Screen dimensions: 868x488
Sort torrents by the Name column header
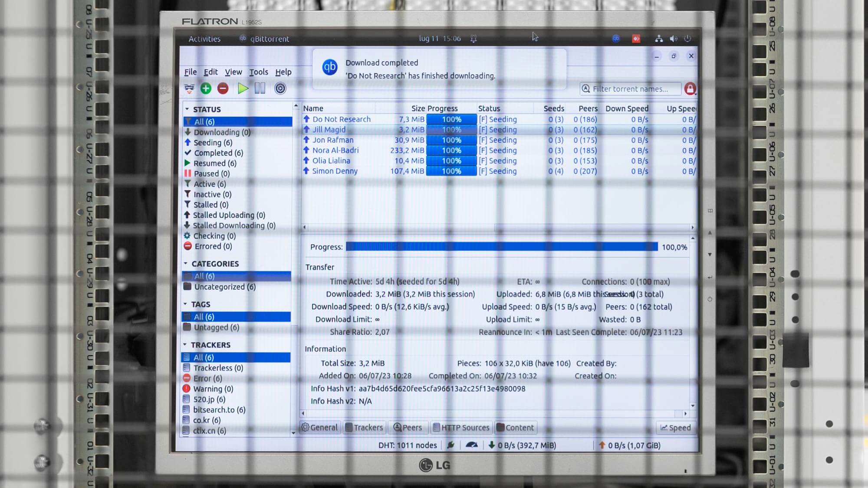pyautogui.click(x=339, y=108)
